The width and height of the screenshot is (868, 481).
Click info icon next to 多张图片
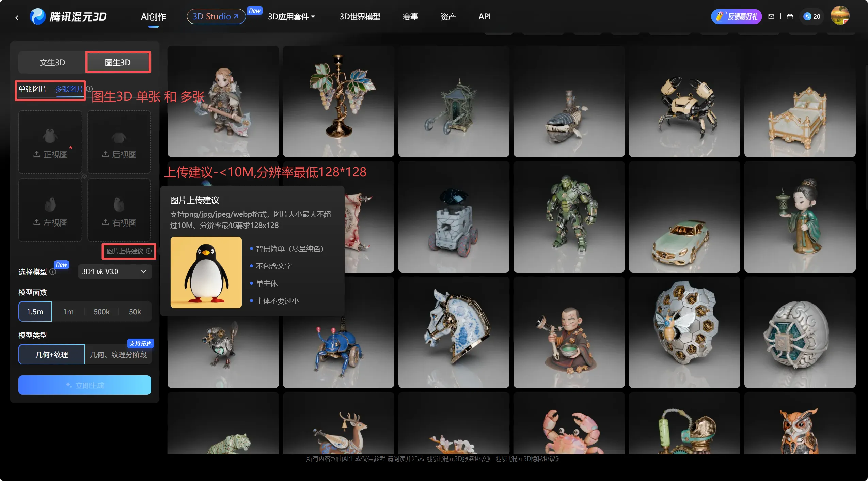coord(90,89)
